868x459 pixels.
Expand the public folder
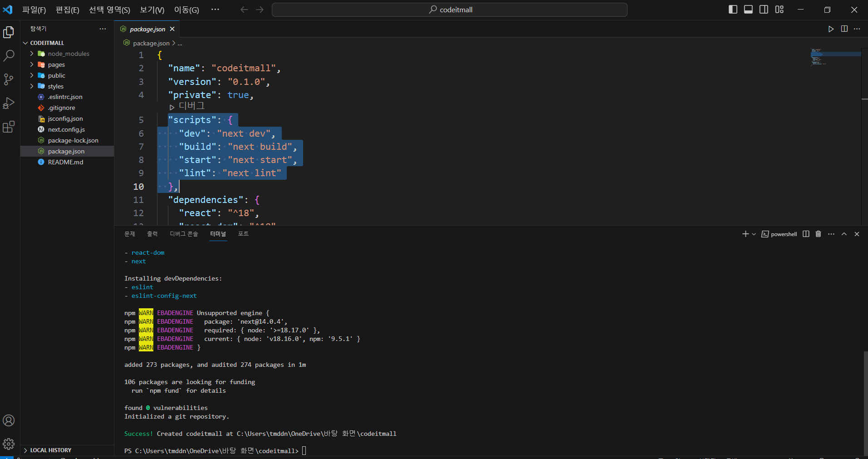(x=67, y=75)
